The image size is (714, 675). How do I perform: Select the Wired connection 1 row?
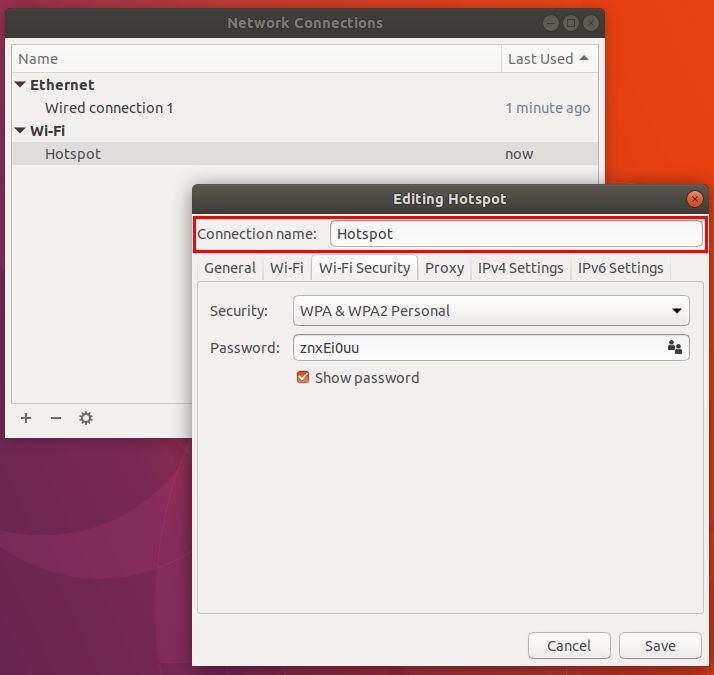coord(305,108)
